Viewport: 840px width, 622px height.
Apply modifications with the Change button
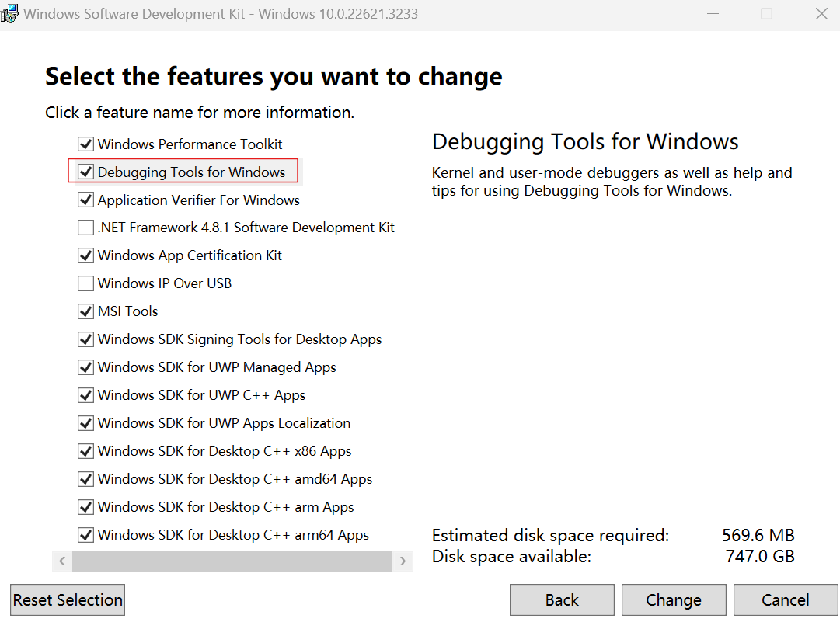click(x=674, y=600)
